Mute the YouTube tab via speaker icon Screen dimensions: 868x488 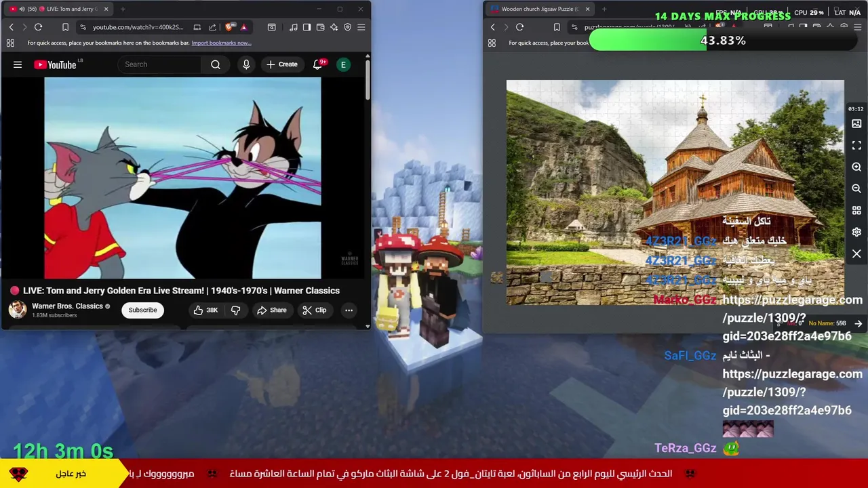22,9
